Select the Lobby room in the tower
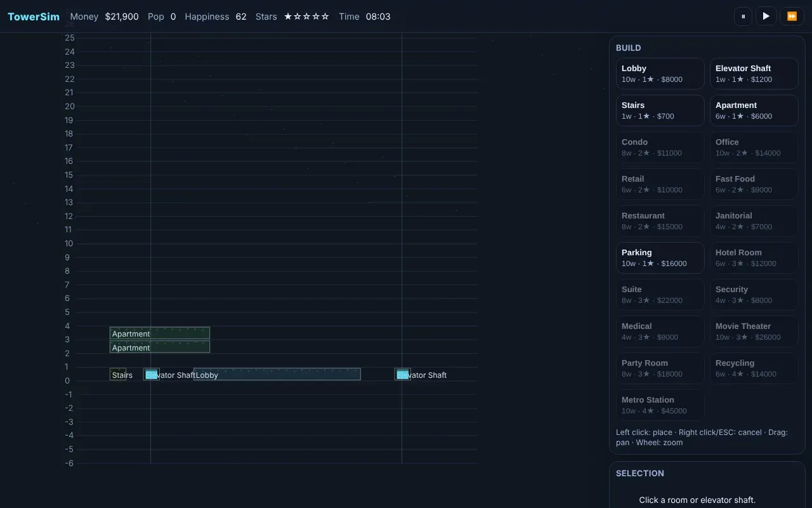The width and height of the screenshot is (812, 508). point(277,374)
